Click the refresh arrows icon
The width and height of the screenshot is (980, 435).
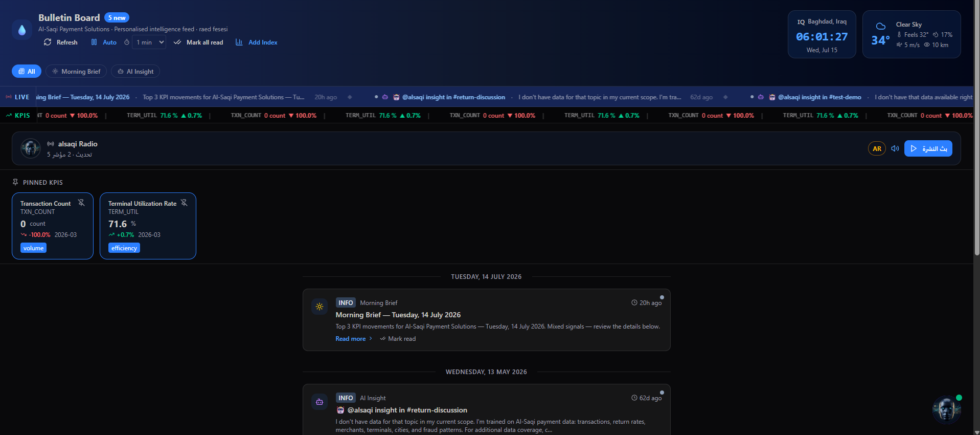pos(48,42)
